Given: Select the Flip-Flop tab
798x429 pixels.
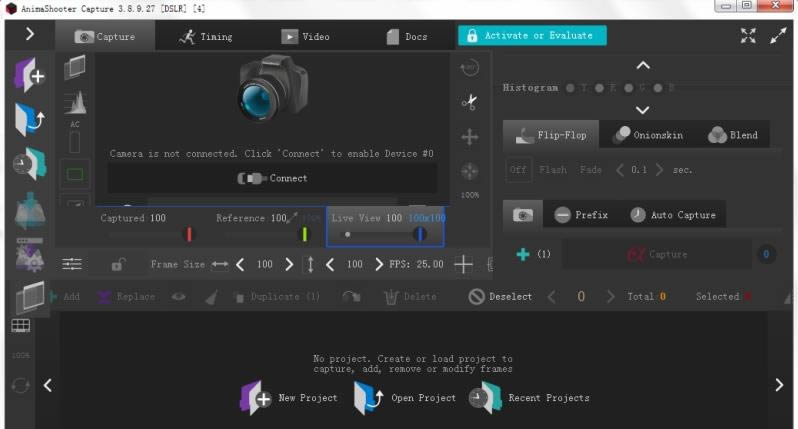Looking at the screenshot, I should tap(551, 135).
